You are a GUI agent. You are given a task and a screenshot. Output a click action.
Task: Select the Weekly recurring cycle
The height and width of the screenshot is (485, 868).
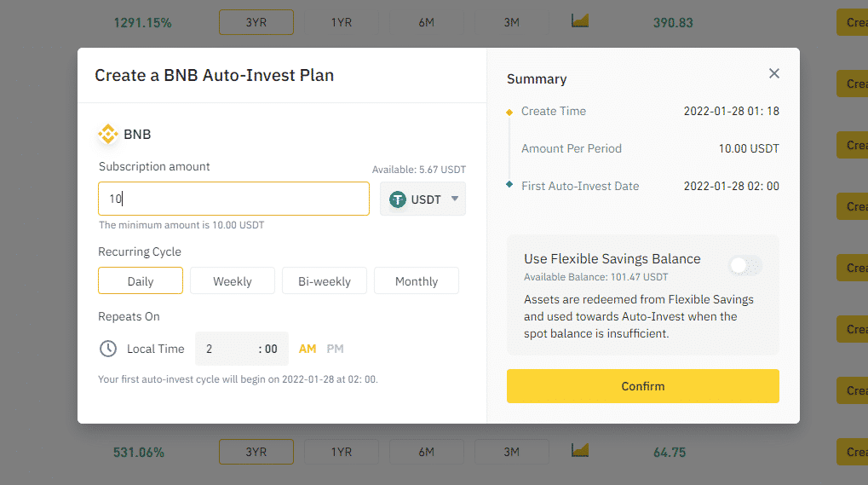pos(233,281)
